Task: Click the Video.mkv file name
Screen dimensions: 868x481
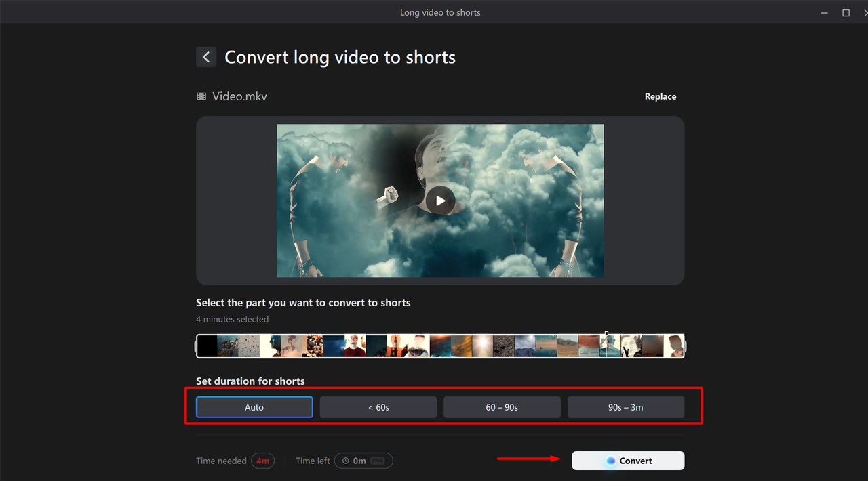Action: click(x=239, y=96)
